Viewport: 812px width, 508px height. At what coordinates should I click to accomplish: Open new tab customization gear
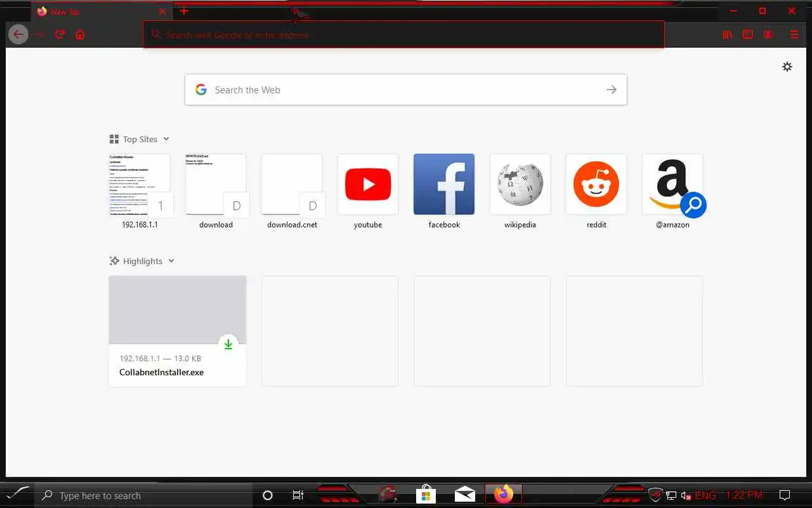[x=787, y=67]
